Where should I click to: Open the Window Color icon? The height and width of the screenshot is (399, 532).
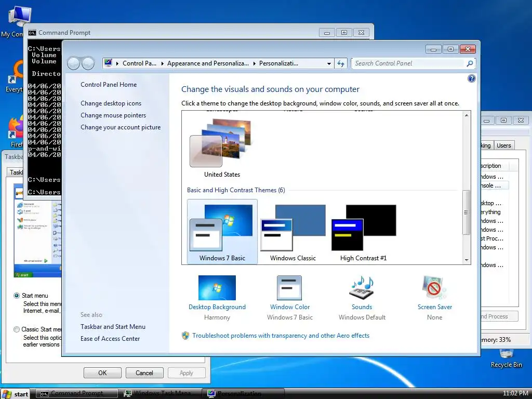click(289, 288)
